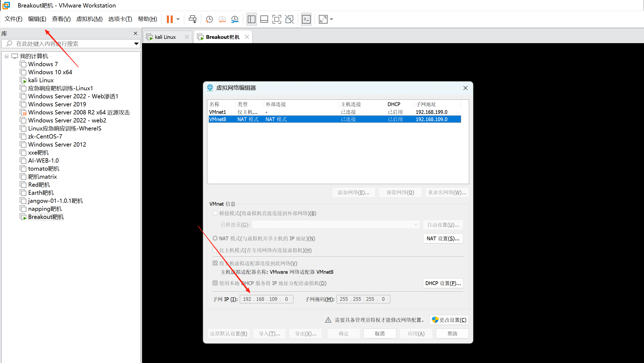Select AI-WEB-1.0 in the library

pyautogui.click(x=43, y=161)
